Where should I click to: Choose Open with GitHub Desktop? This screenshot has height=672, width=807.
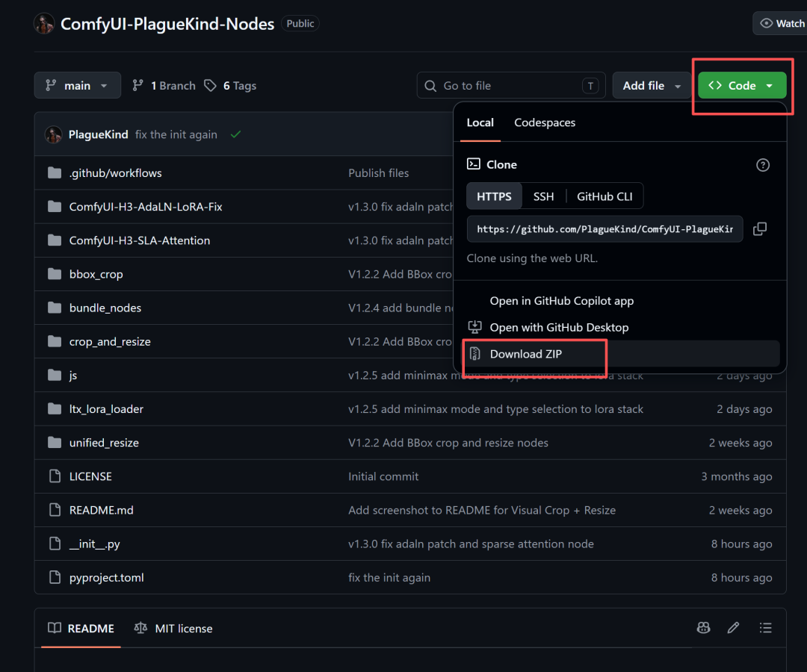click(x=559, y=327)
